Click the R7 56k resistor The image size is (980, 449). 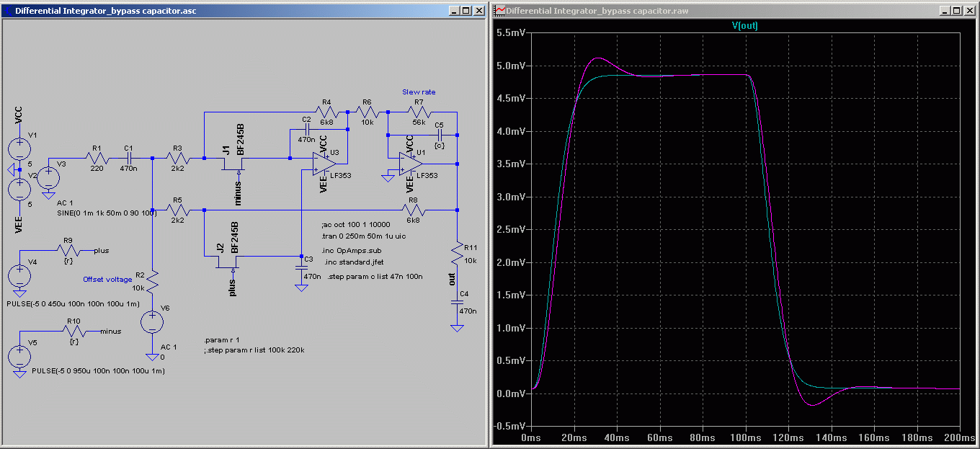click(419, 112)
